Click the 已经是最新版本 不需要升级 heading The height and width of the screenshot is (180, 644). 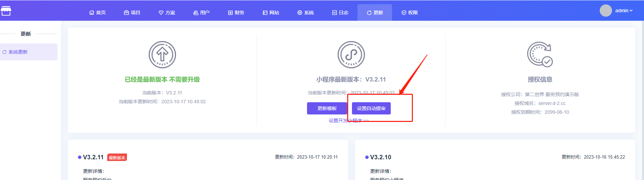(x=162, y=79)
